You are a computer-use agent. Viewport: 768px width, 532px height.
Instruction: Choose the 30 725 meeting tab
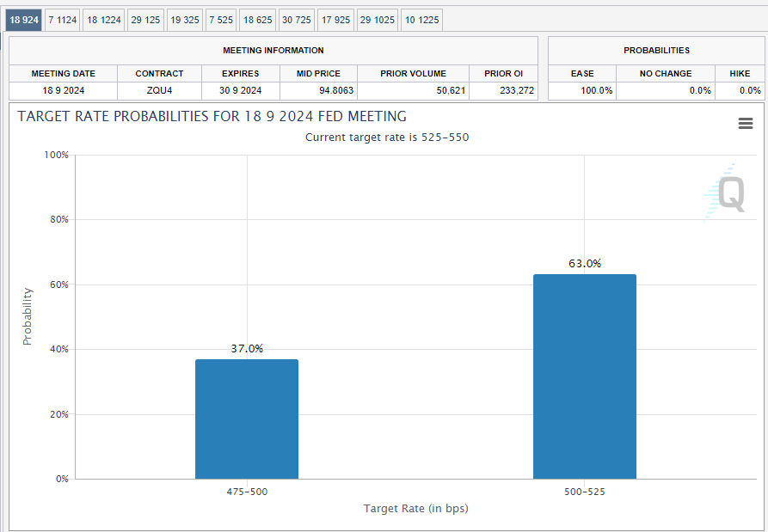click(x=297, y=20)
